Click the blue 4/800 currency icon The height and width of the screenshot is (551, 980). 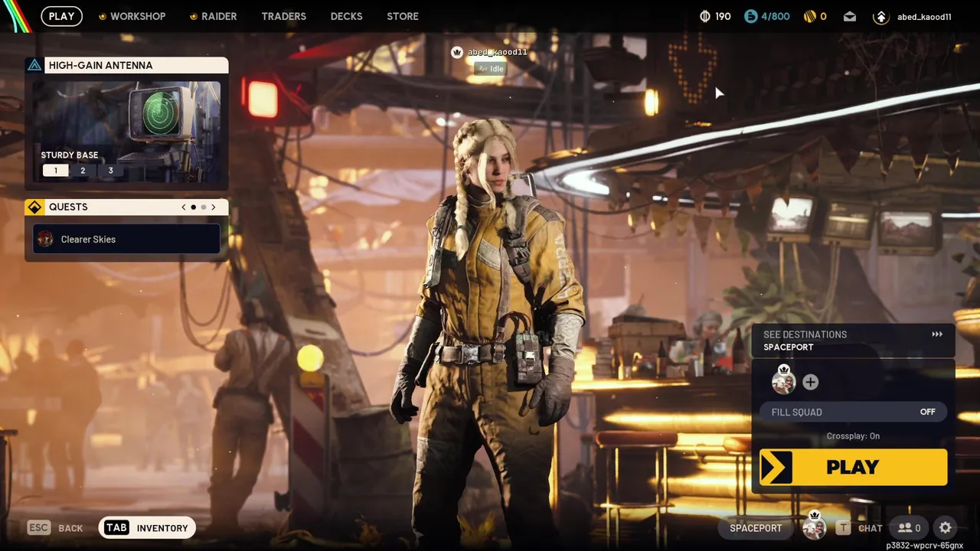click(751, 16)
